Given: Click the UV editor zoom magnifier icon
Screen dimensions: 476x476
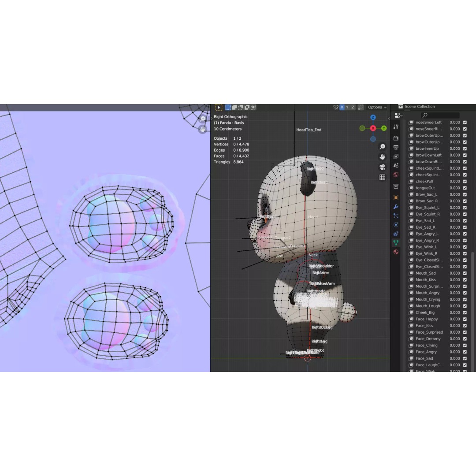Looking at the screenshot, I should [203, 119].
